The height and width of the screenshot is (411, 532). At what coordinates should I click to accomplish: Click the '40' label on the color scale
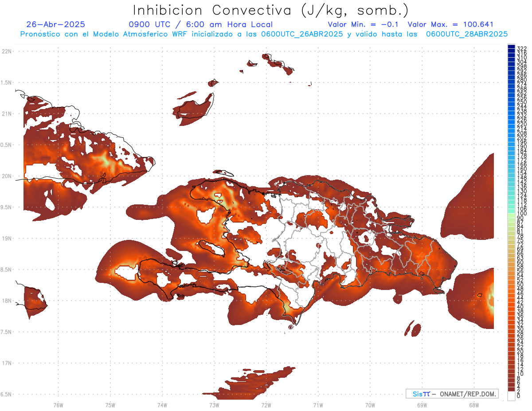[x=520, y=307]
